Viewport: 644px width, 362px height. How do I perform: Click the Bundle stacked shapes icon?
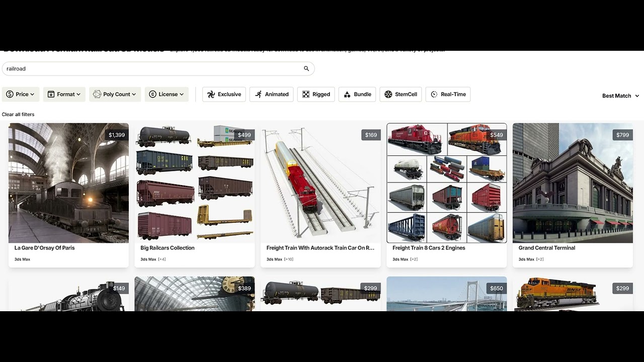pos(347,94)
